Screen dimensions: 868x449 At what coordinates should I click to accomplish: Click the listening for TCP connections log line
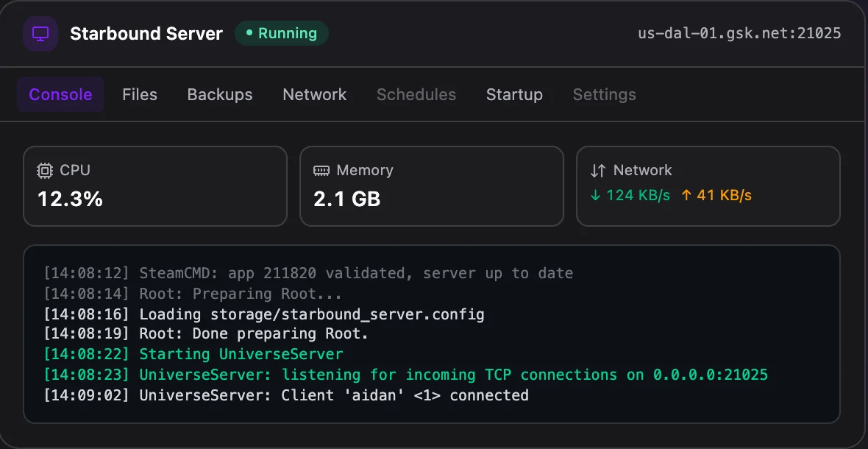[x=406, y=375]
